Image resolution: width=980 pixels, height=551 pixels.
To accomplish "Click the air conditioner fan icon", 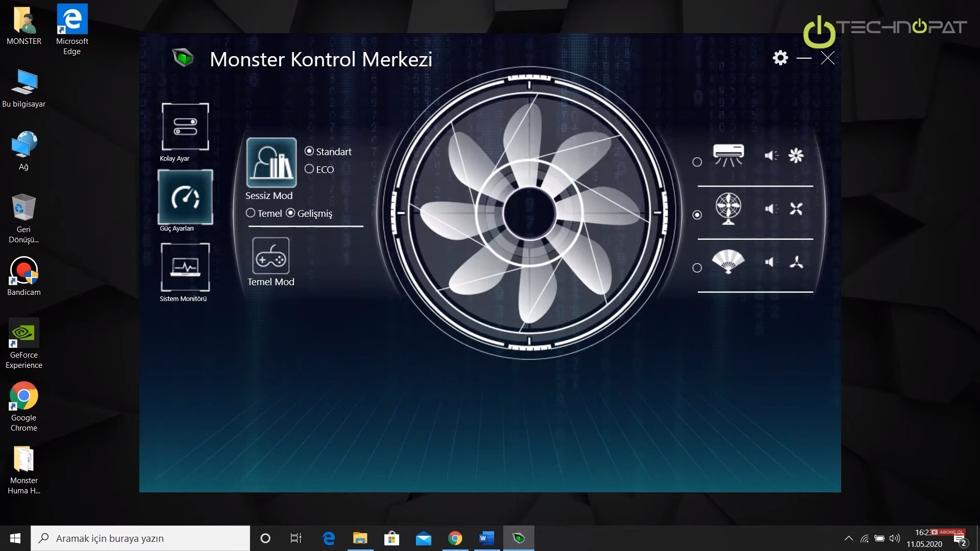I will pos(728,155).
